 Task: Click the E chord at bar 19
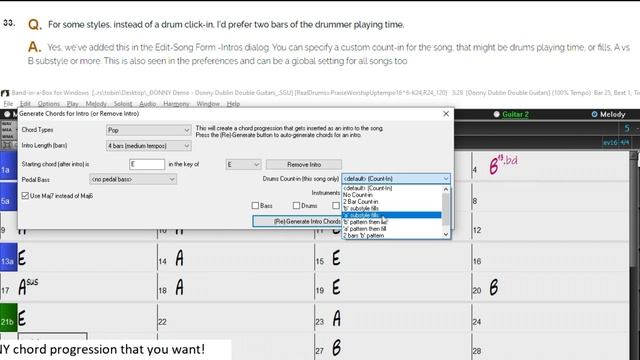[336, 287]
